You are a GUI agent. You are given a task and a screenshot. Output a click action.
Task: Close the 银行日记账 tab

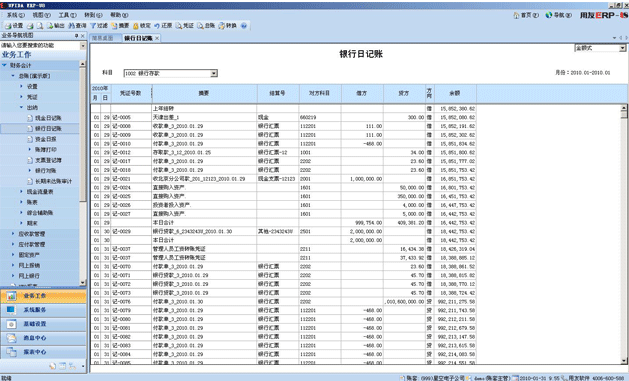[157, 38]
